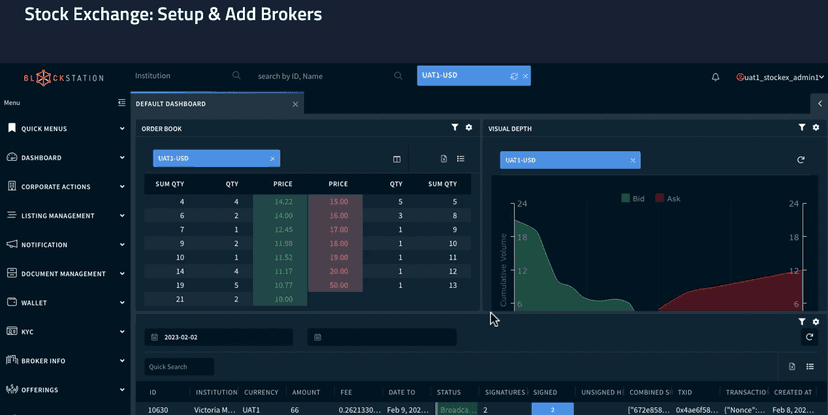Remove UAT1-USD from the top search bar
The height and width of the screenshot is (415, 828).
525,76
